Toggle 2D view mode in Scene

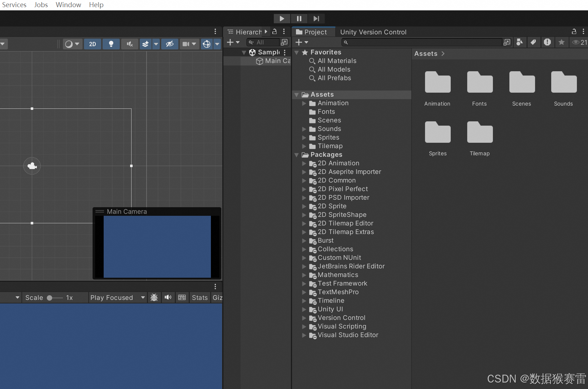93,44
